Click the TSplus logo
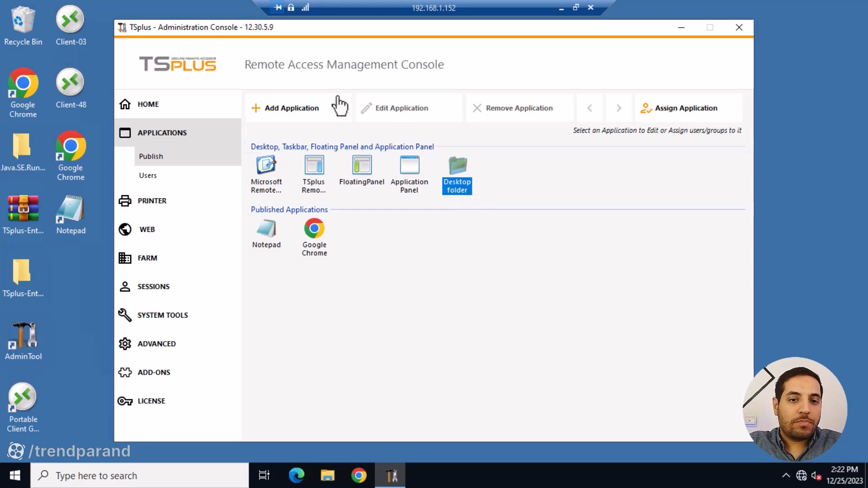 [x=178, y=64]
